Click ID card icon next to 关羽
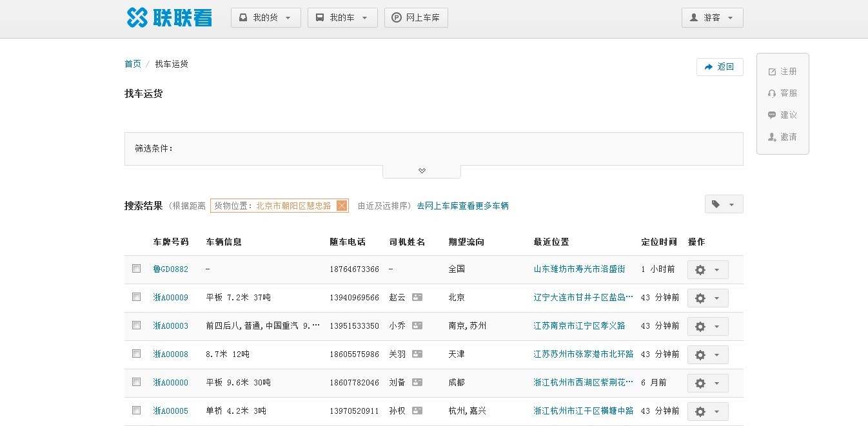Image resolution: width=868 pixels, height=426 pixels. (x=417, y=354)
